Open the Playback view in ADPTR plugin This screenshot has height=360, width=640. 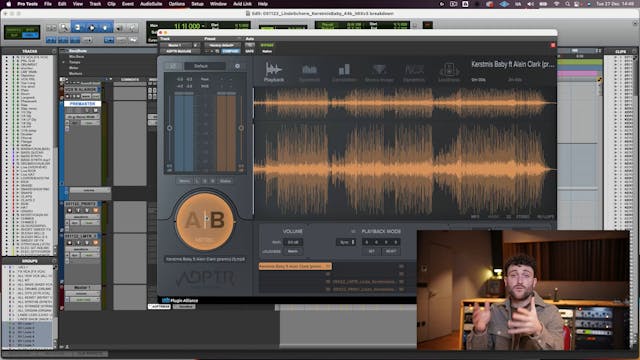(274, 72)
